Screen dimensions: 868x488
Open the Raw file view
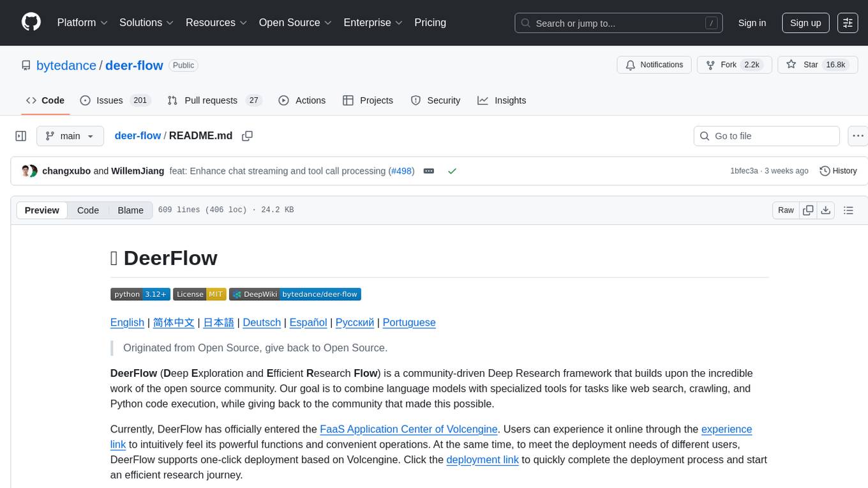coord(786,210)
